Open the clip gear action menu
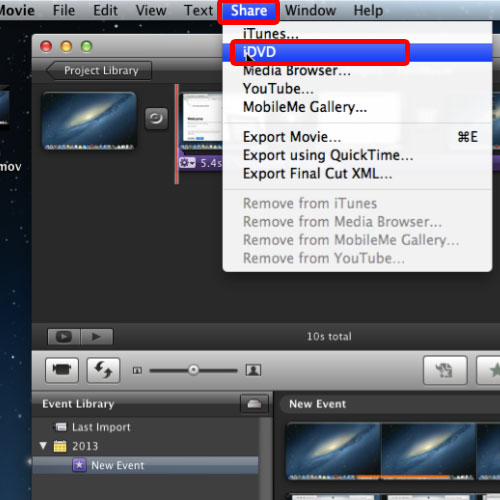 point(187,163)
